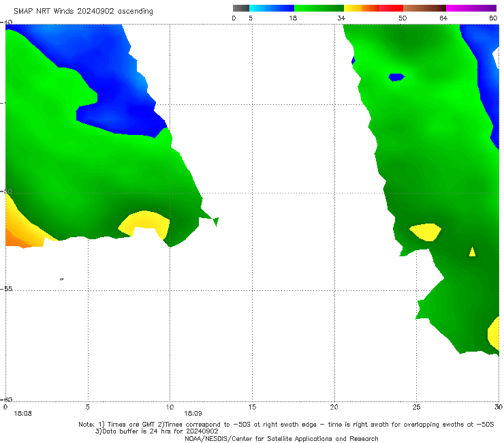Click the 'Times are GMT' note line

point(286,425)
